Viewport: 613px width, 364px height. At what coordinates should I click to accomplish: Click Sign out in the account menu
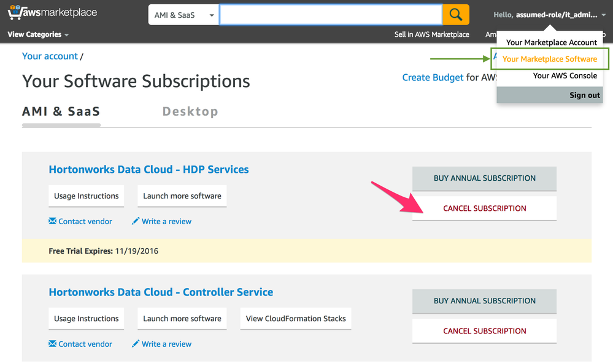click(x=584, y=95)
